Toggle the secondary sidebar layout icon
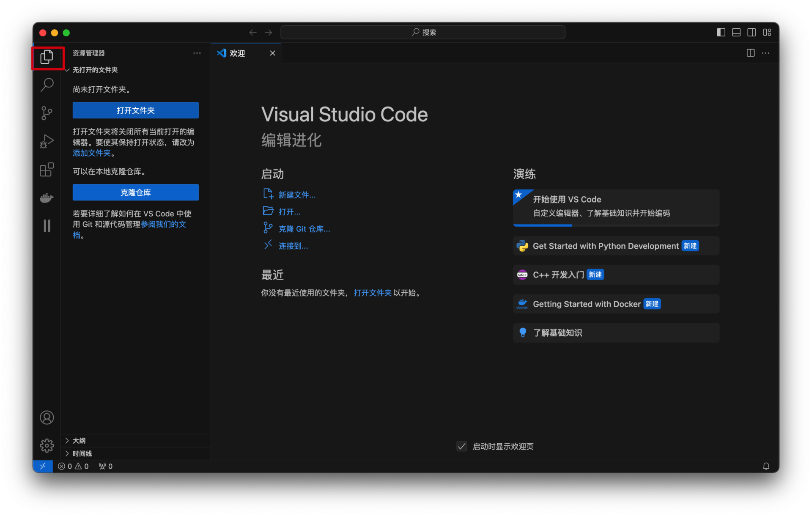This screenshot has height=516, width=812. pos(752,33)
